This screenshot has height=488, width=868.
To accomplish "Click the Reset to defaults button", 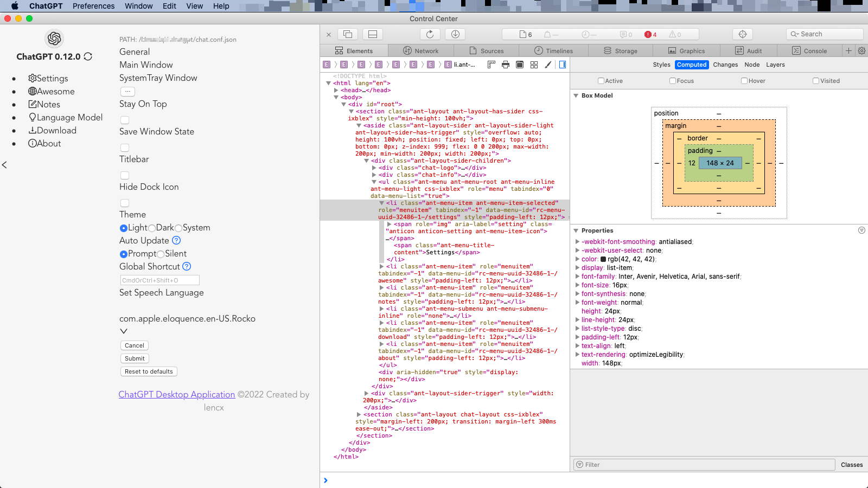I will [x=149, y=371].
